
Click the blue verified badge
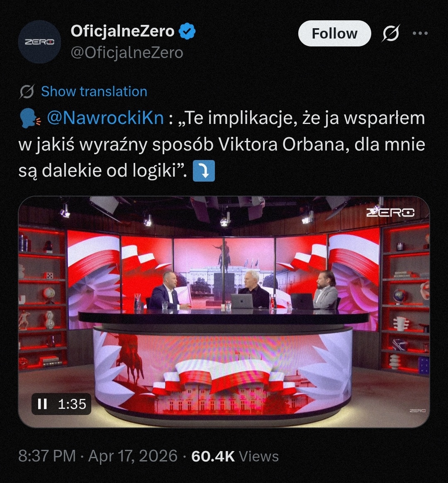187,31
